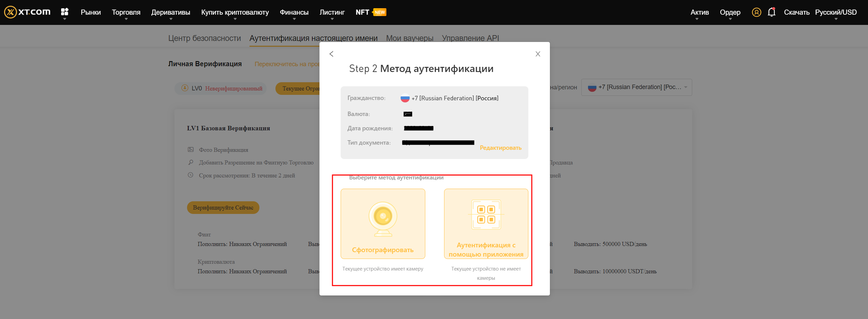Expand the Листинг dropdown menu
The image size is (868, 319).
332,12
